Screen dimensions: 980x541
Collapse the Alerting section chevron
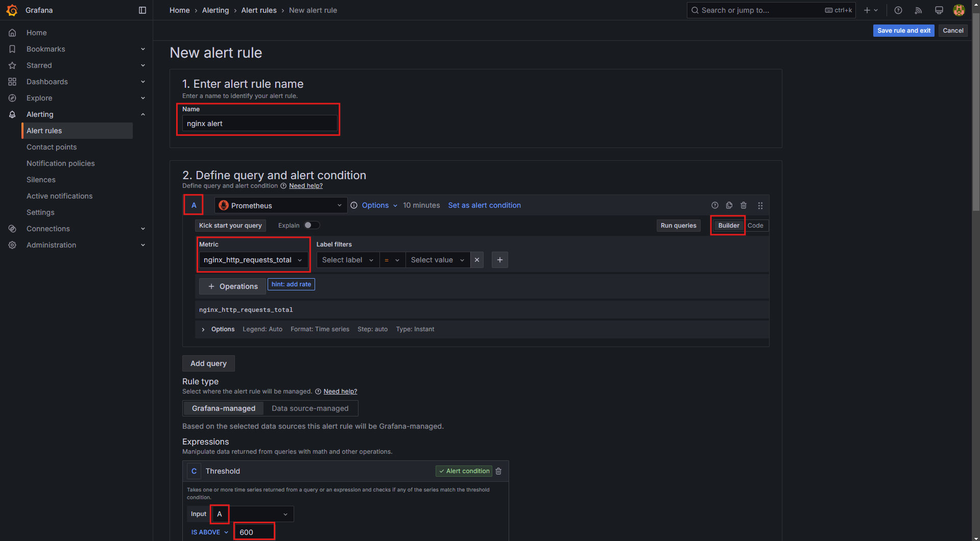143,114
